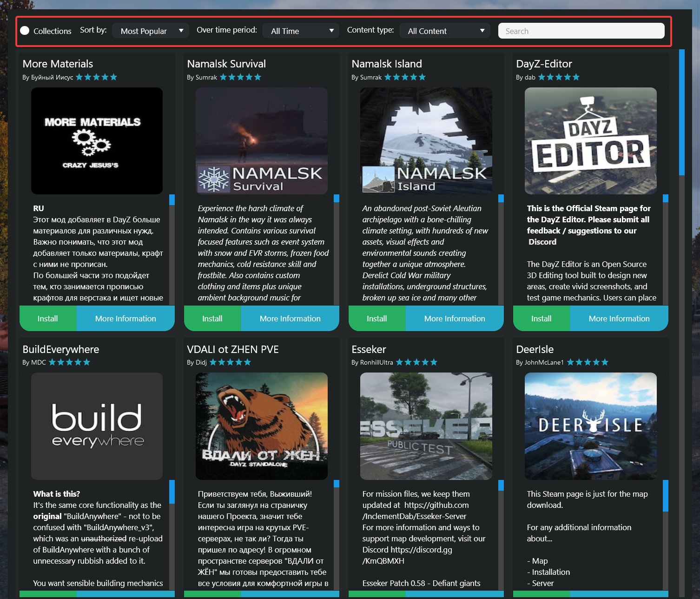The width and height of the screenshot is (700, 599).
Task: Open the BuildEverywhere logo thumbnail
Action: pos(97,426)
